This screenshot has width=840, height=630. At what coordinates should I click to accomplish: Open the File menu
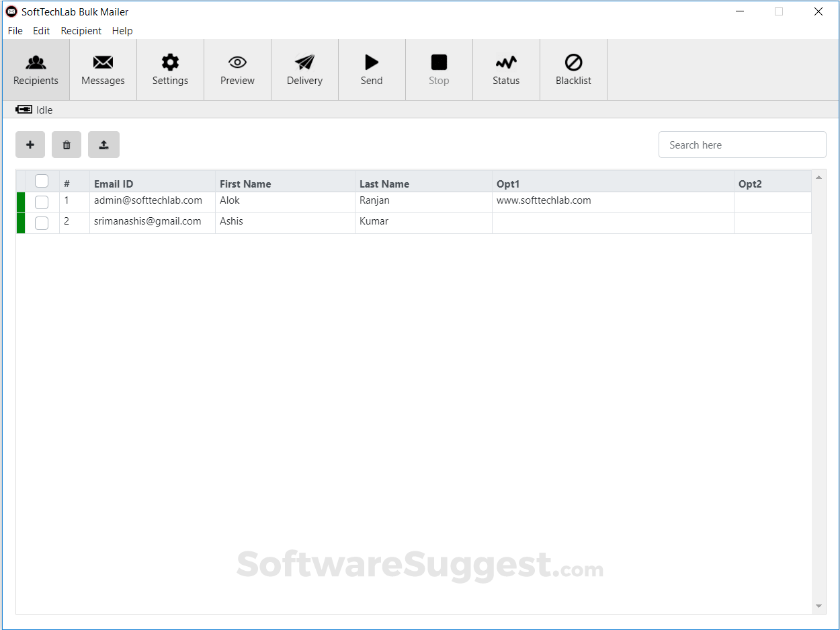(x=15, y=30)
